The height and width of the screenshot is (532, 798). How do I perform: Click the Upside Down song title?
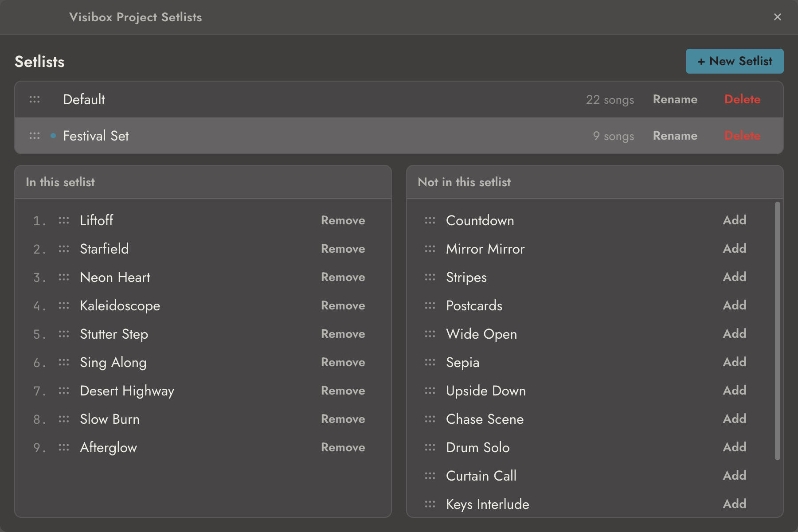(486, 391)
